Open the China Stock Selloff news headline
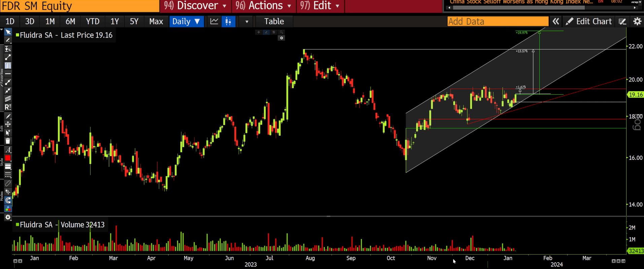 pos(521,2)
